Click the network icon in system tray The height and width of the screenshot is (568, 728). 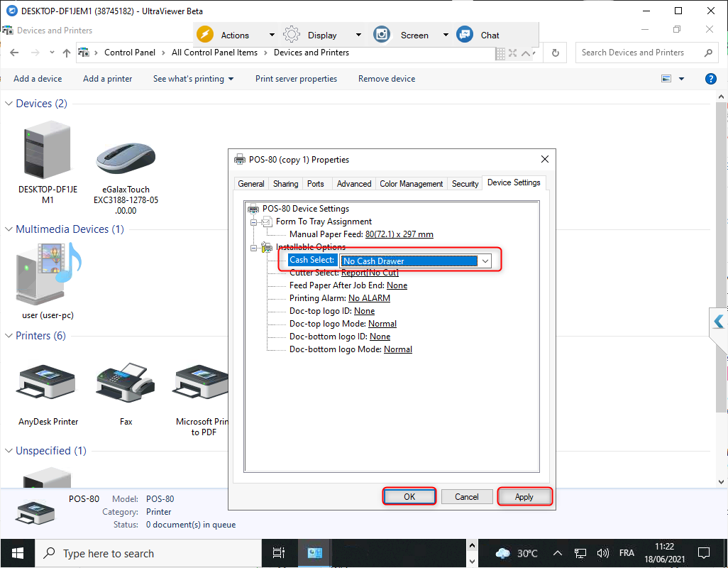click(x=580, y=553)
